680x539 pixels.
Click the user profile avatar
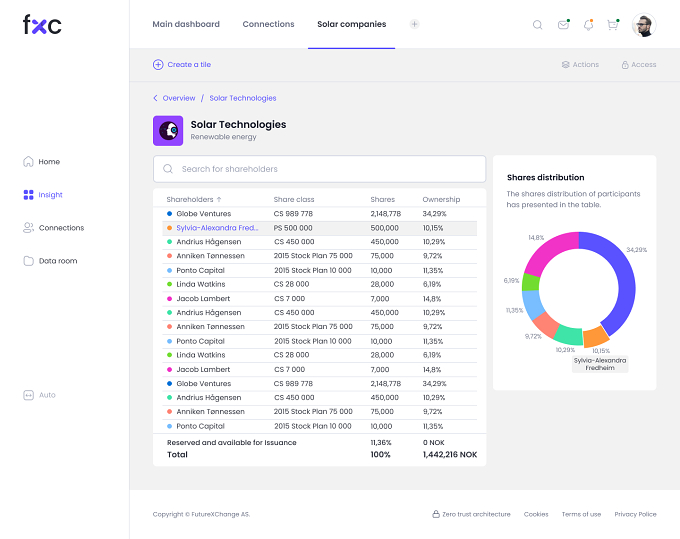[x=644, y=25]
